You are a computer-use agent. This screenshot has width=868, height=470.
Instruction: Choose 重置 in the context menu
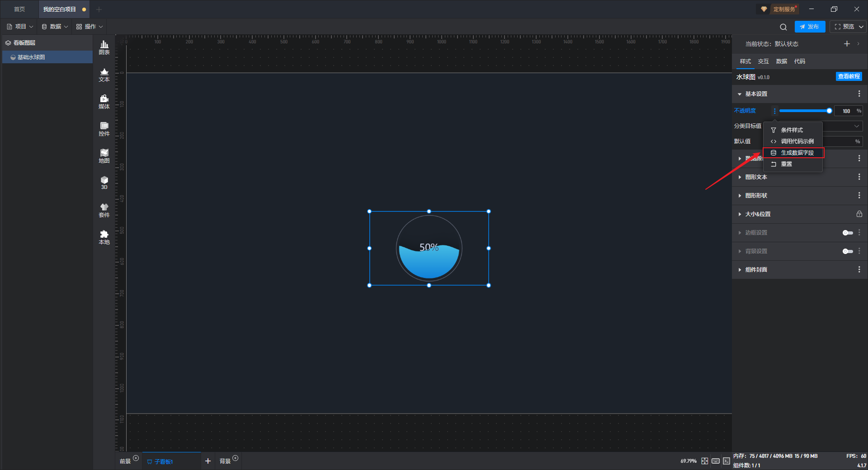[793, 164]
